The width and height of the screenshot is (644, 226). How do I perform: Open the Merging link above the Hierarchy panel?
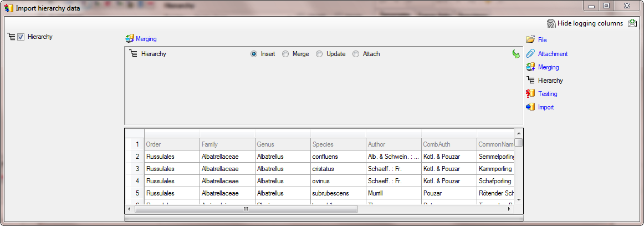pyautogui.click(x=146, y=39)
